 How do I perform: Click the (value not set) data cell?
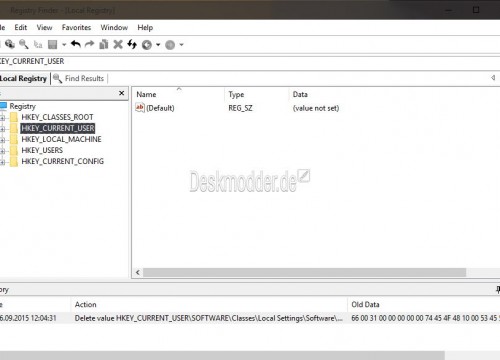pyautogui.click(x=316, y=108)
